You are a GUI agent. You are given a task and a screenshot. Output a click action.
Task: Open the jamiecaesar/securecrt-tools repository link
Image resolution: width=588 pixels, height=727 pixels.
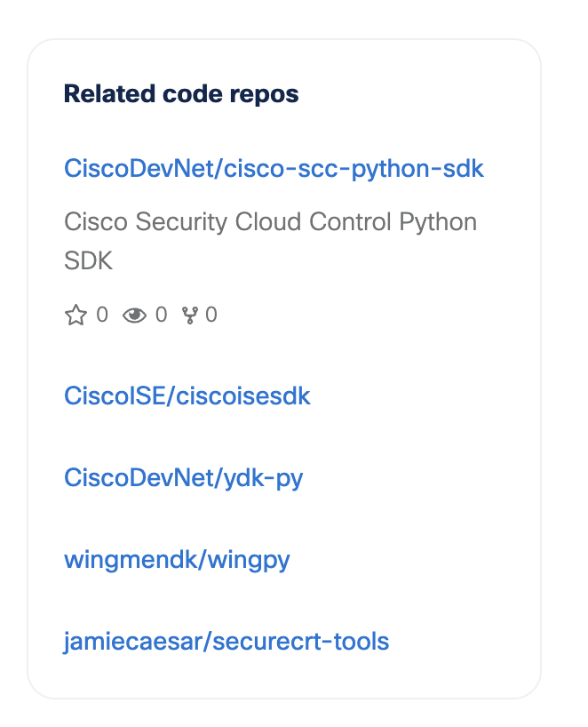click(226, 641)
